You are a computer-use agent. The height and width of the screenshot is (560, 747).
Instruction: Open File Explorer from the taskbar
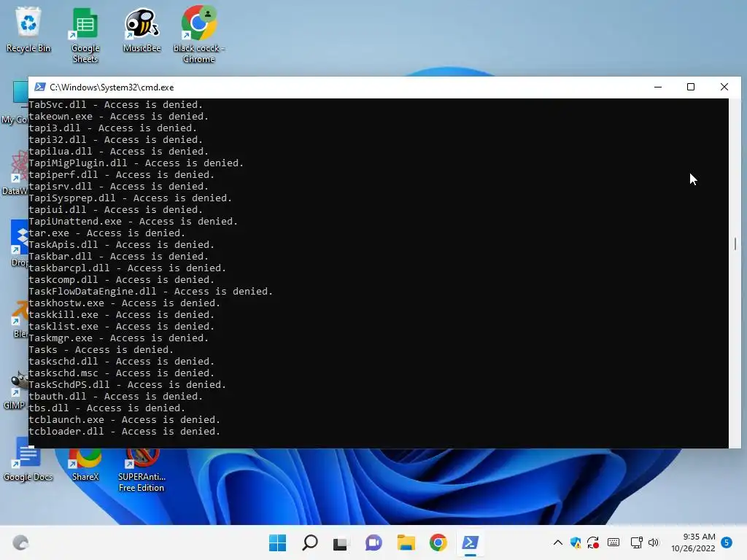406,542
